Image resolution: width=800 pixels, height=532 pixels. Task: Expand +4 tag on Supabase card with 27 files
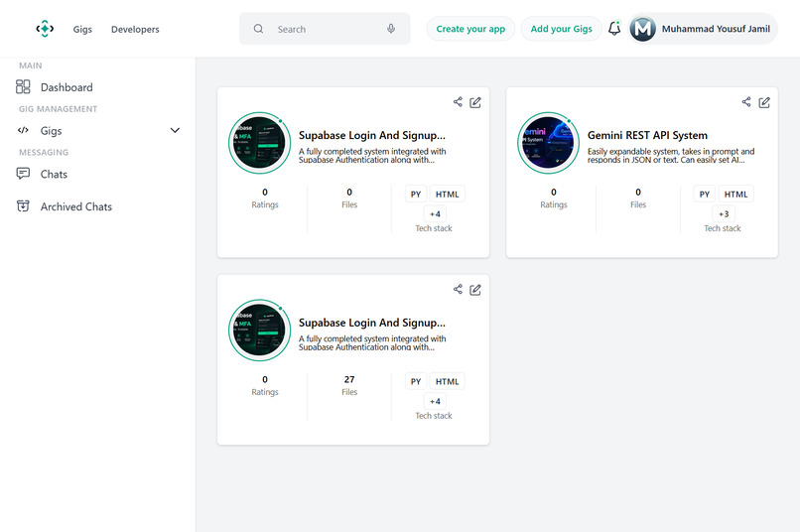pyautogui.click(x=435, y=401)
